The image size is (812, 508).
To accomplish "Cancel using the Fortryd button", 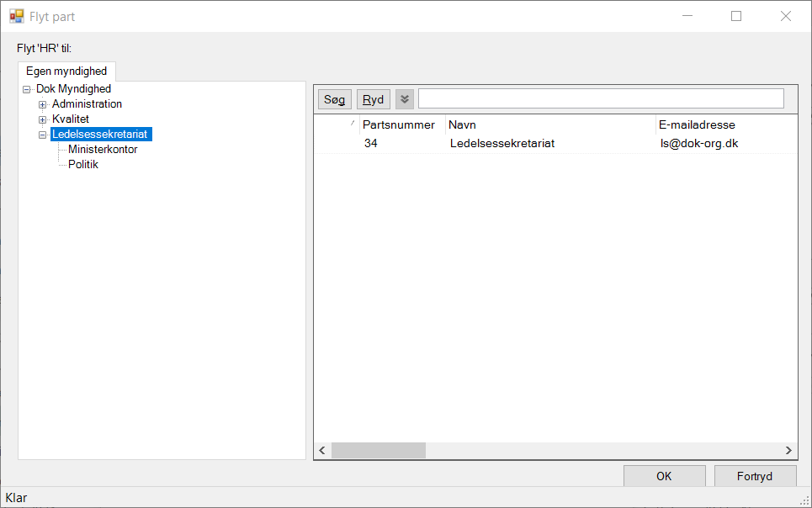I will 754,476.
